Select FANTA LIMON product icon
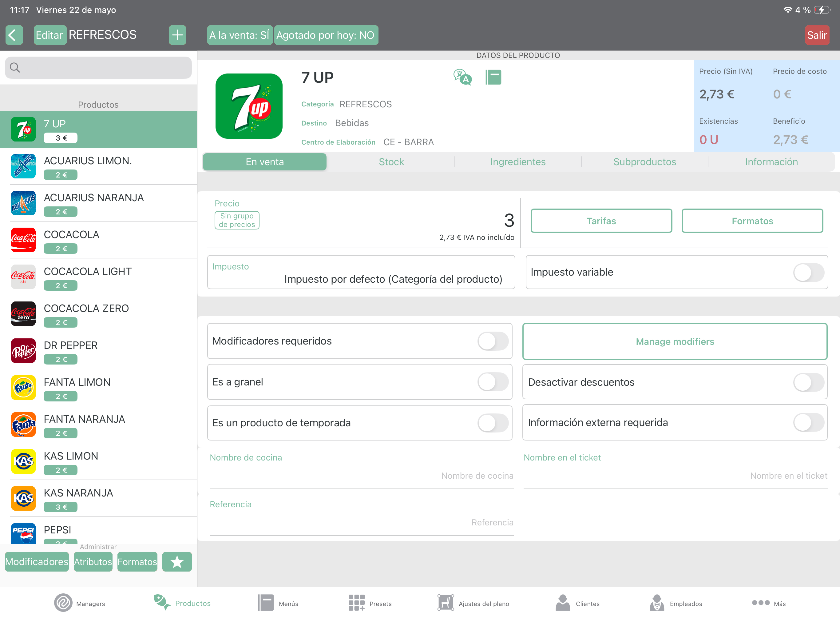This screenshot has width=840, height=630. (x=23, y=387)
